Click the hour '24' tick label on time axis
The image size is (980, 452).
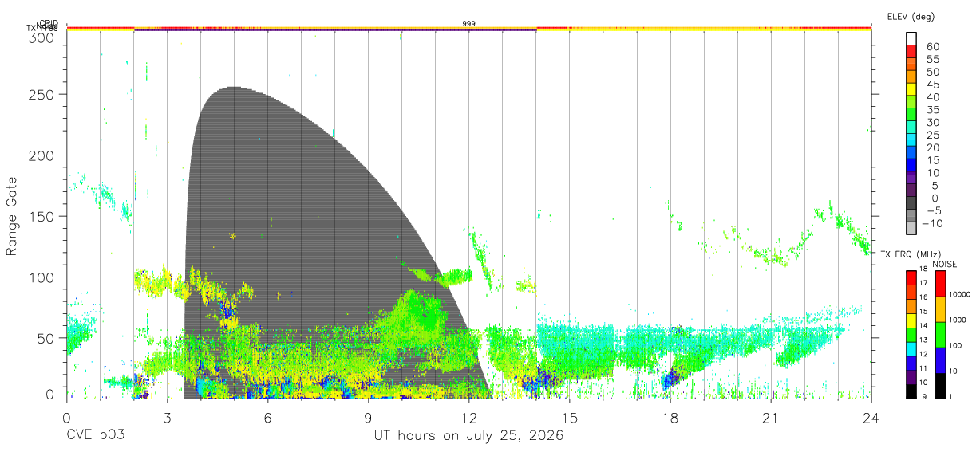tap(871, 418)
